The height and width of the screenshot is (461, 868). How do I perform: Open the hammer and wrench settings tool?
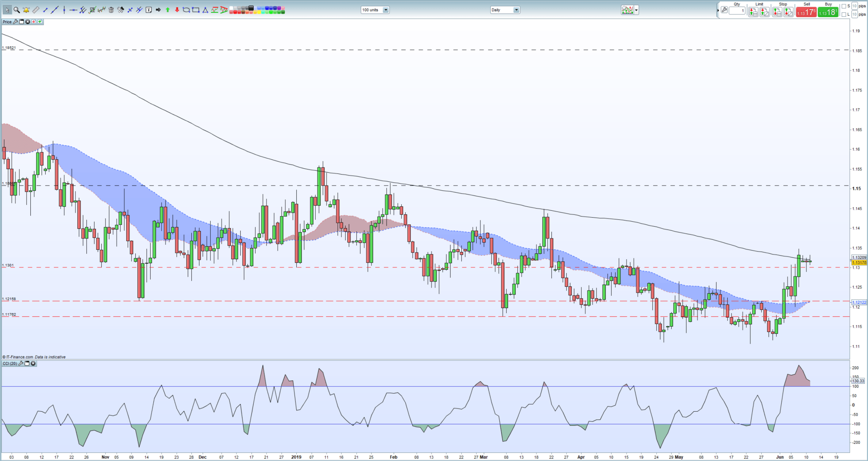coord(120,10)
